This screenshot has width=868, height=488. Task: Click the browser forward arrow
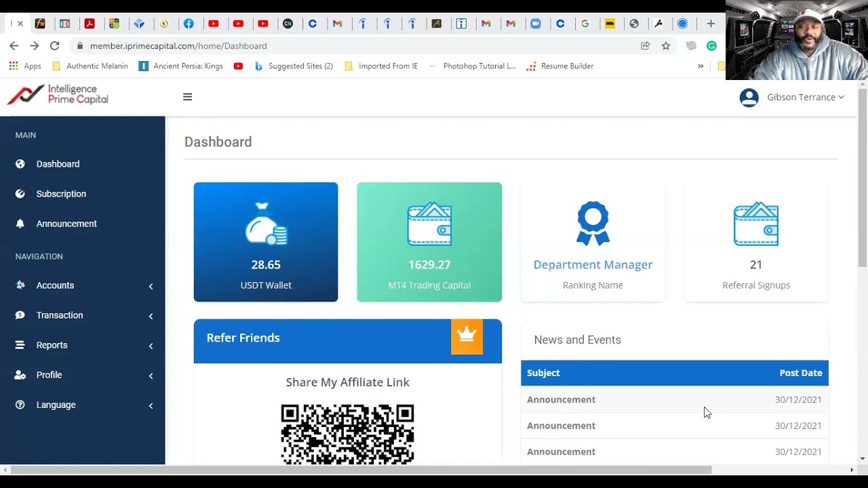35,45
